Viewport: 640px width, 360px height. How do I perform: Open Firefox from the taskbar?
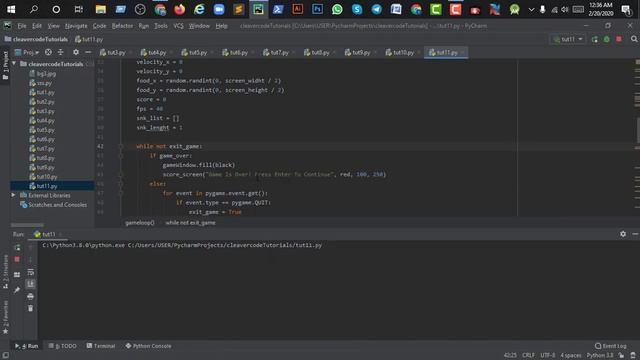point(179,9)
